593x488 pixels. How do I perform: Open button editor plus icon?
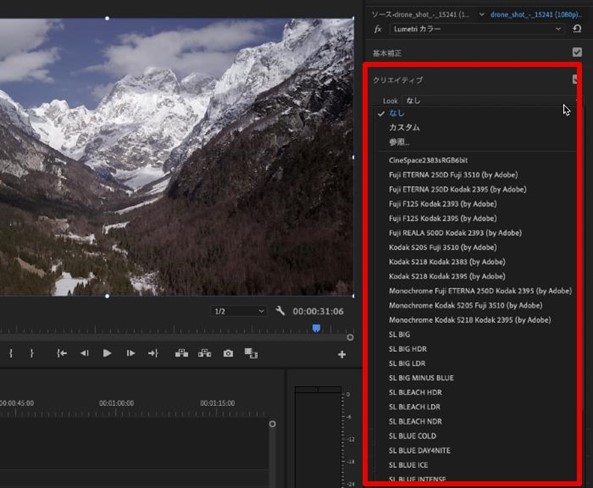[342, 354]
